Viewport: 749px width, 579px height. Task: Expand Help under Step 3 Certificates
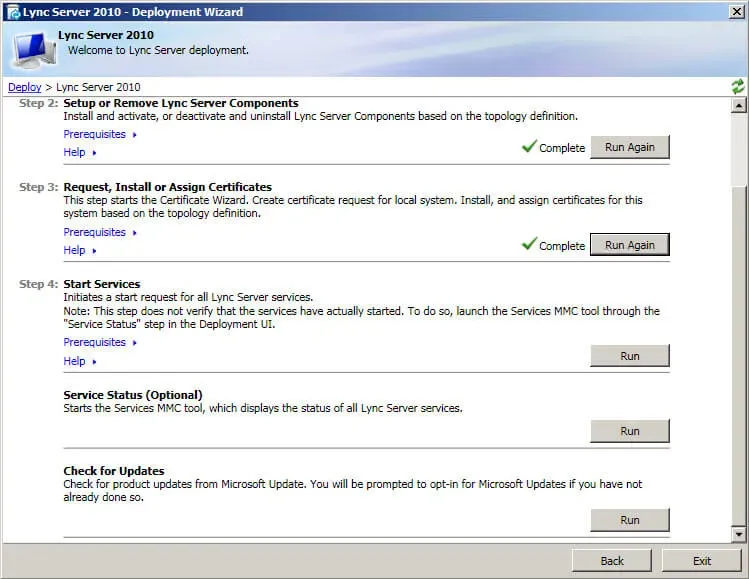(80, 250)
